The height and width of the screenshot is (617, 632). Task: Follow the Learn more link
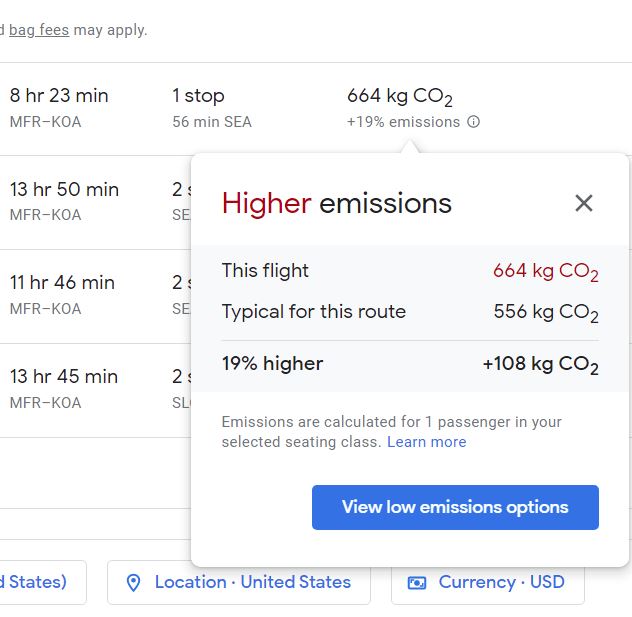pyautogui.click(x=426, y=442)
